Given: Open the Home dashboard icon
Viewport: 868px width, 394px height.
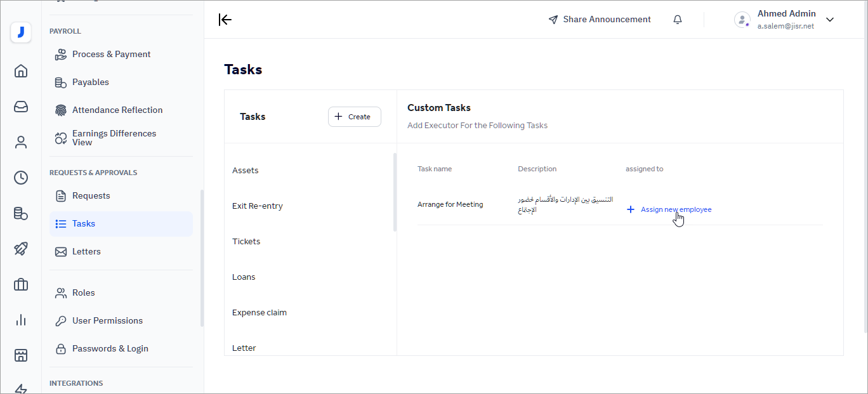Looking at the screenshot, I should [21, 71].
